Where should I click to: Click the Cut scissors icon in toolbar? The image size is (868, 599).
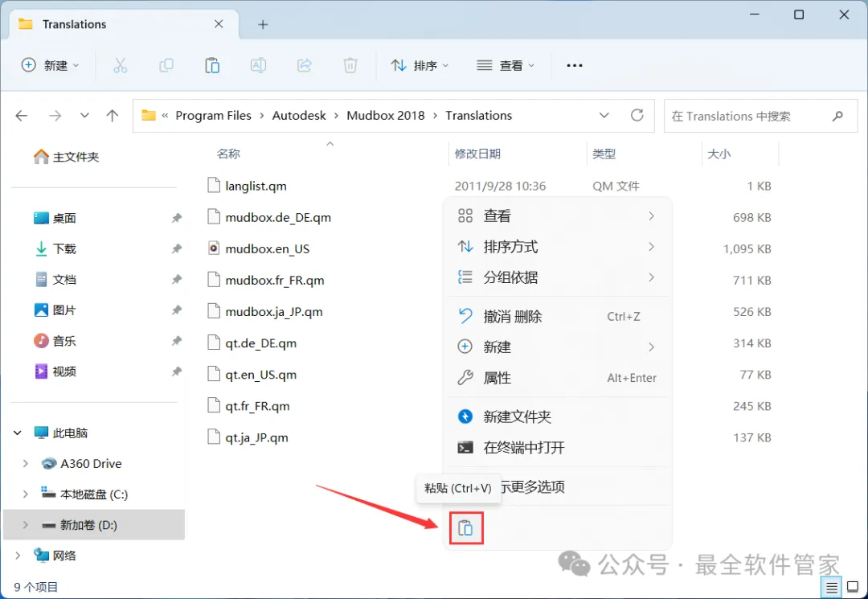(x=120, y=65)
